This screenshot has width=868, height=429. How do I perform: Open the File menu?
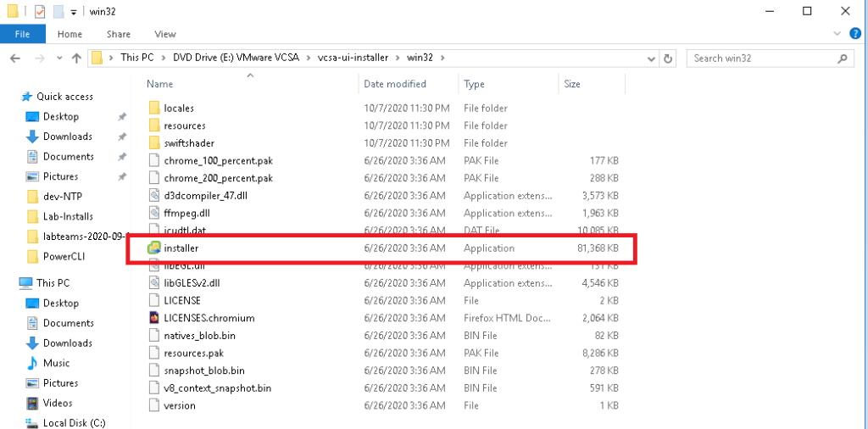click(23, 34)
